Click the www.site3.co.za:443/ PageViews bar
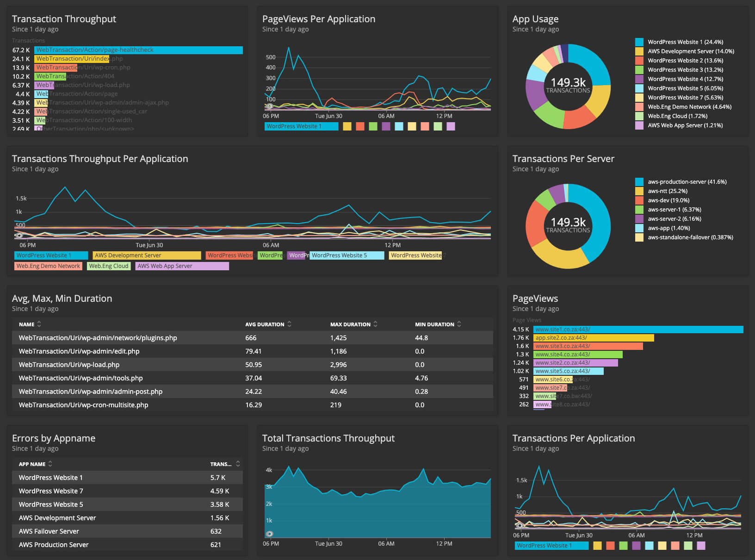 pos(588,346)
